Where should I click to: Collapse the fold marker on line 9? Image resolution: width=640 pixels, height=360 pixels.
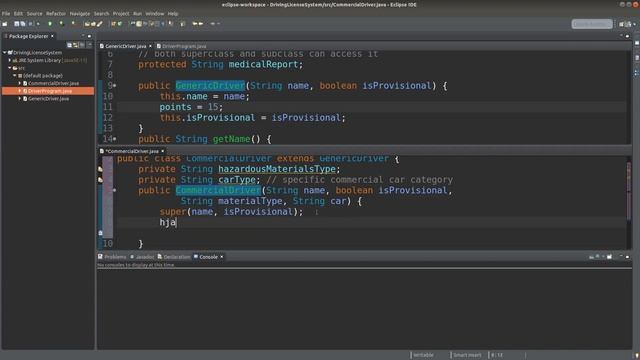coord(115,86)
